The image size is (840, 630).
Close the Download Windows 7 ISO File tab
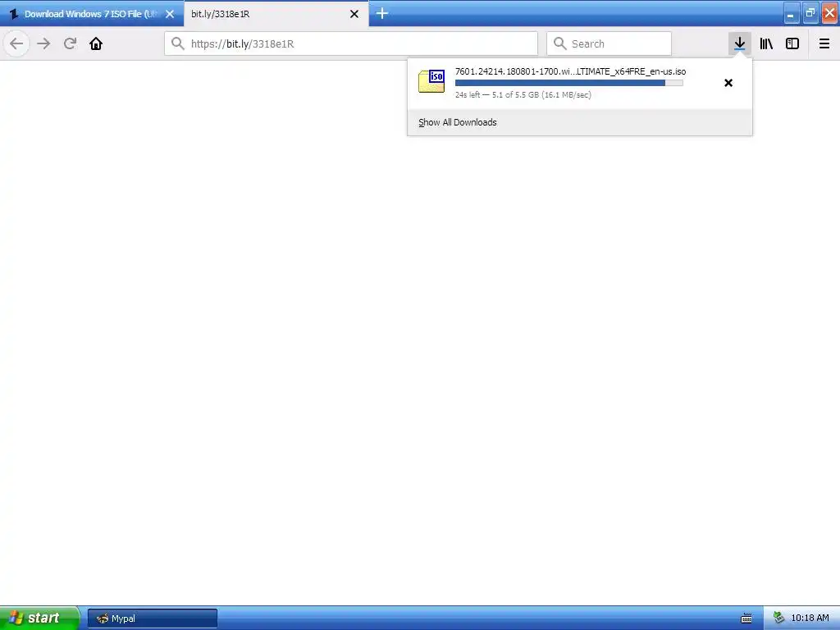tap(170, 14)
